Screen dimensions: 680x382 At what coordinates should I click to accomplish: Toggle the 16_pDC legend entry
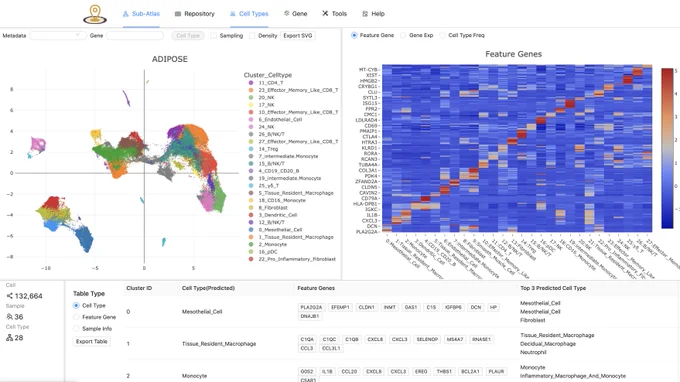coord(263,252)
